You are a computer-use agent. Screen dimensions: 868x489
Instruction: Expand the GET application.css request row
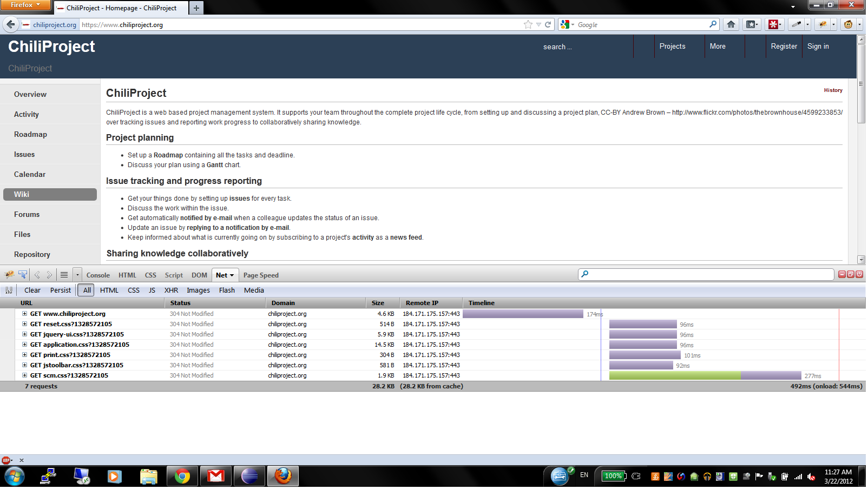(24, 345)
